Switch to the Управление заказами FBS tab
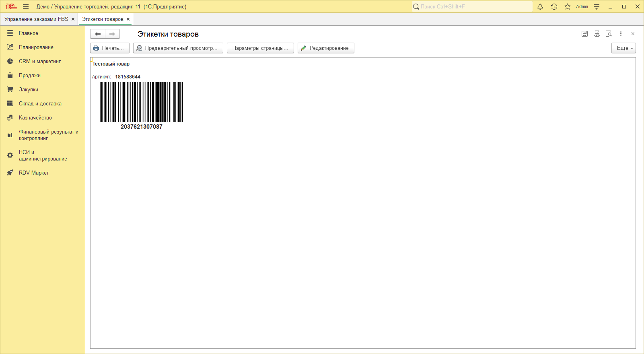The width and height of the screenshot is (644, 354). pyautogui.click(x=36, y=19)
